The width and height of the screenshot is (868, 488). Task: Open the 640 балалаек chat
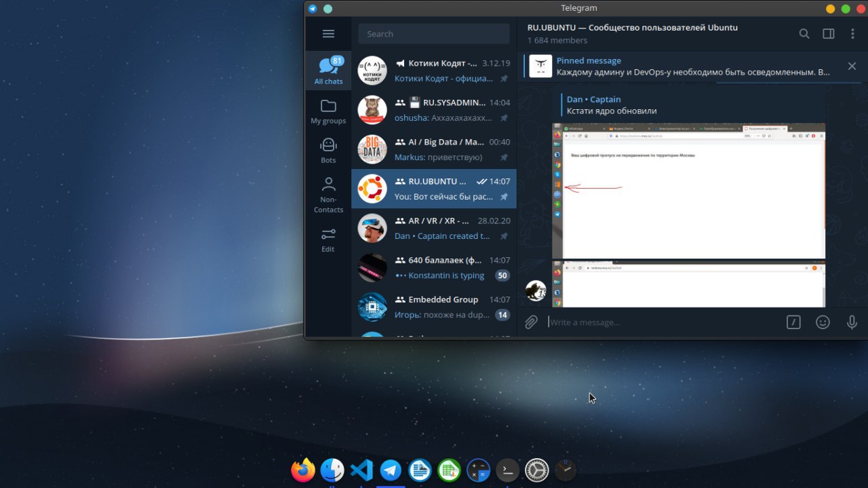[x=434, y=267]
